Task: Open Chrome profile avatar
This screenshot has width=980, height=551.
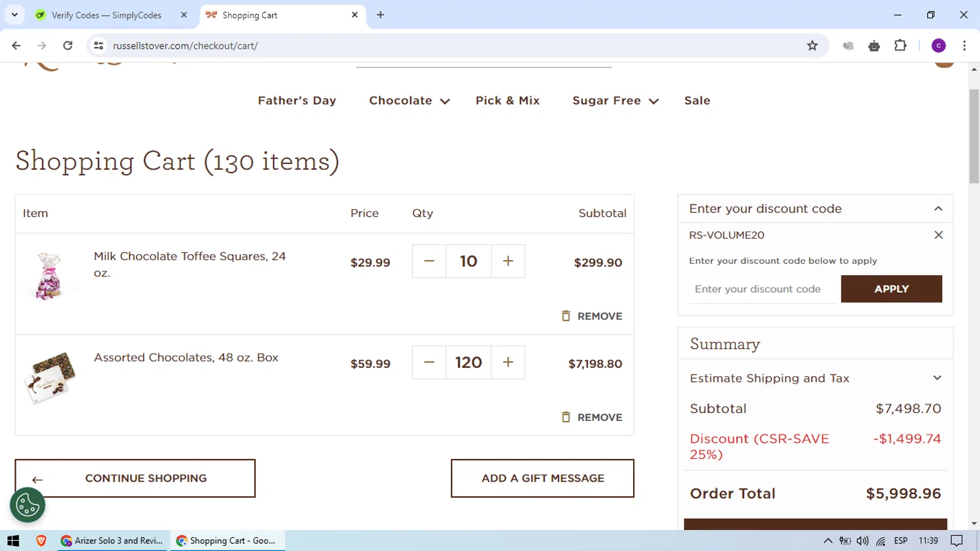Action: pos(938,46)
